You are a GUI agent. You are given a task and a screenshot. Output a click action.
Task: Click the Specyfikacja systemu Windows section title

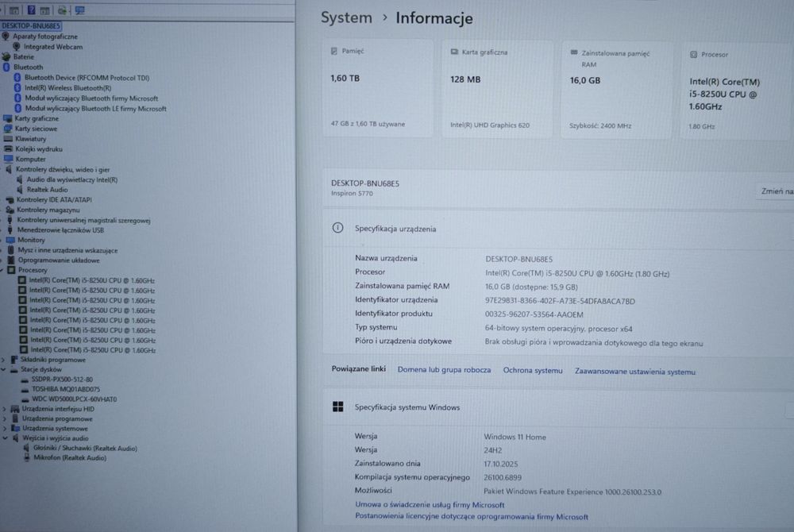point(407,407)
